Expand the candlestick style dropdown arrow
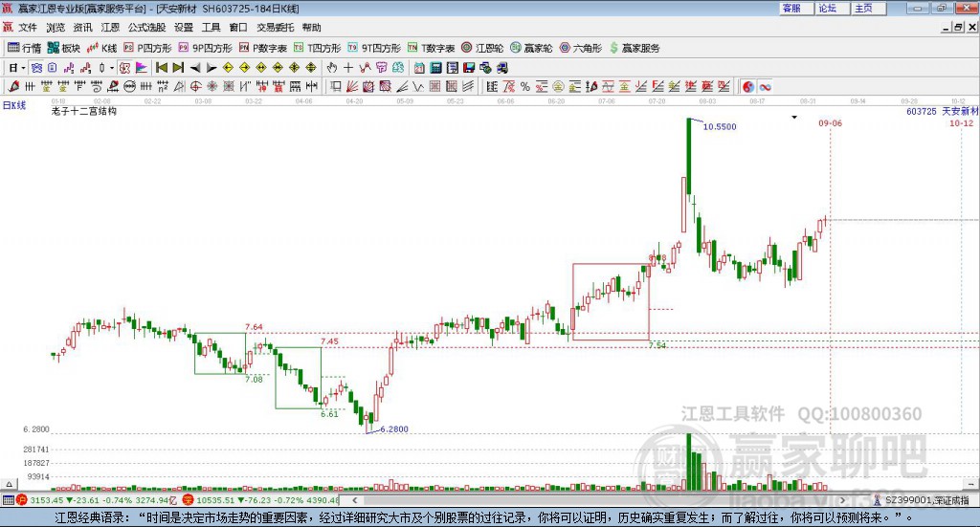980x527 pixels. pos(112,68)
